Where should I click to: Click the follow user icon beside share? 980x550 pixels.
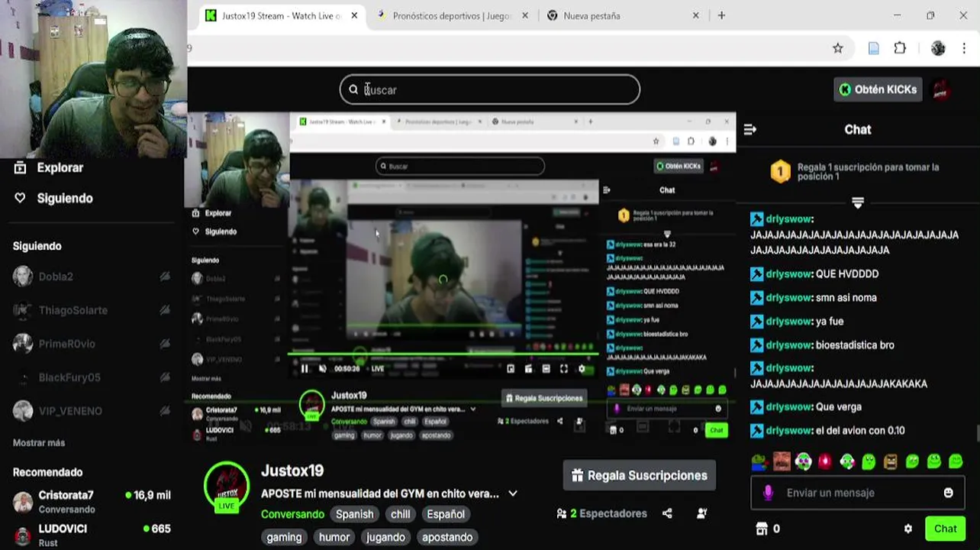coord(701,513)
